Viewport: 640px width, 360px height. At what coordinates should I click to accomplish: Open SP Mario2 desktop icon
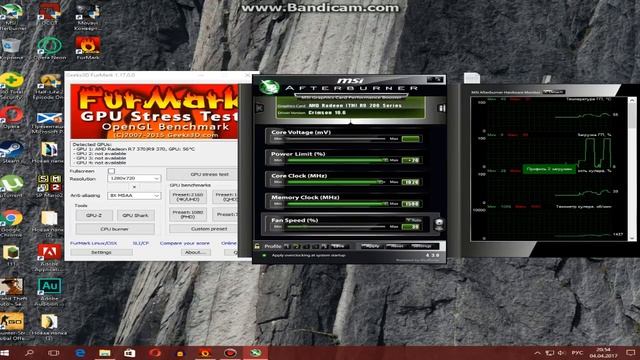pos(49,186)
